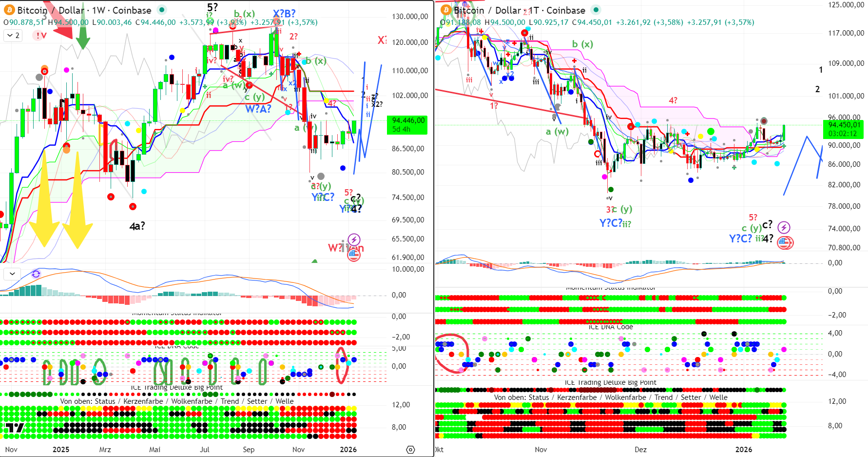This screenshot has width=868, height=457.
Task: Collapse the indicator legend showing 2
Action: coord(13,35)
